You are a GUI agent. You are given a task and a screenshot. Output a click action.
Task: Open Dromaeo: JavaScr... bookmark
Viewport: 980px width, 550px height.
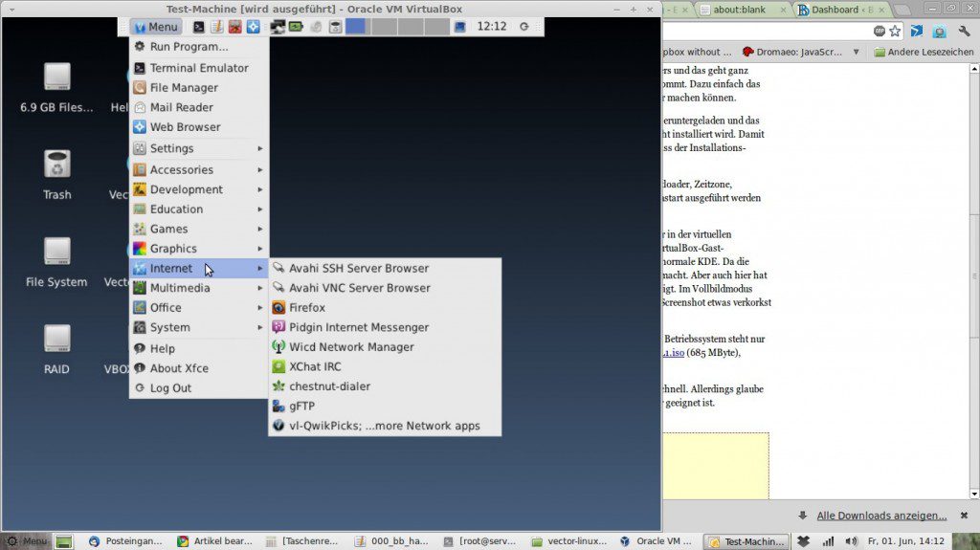791,52
